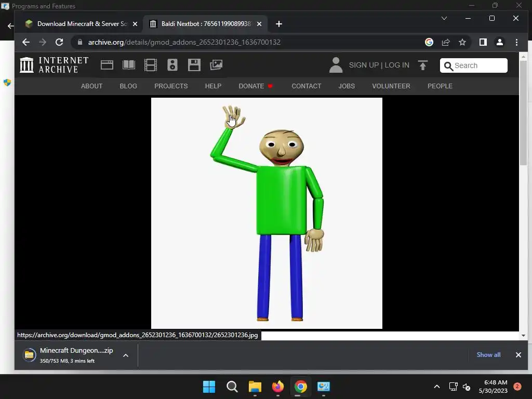Open notifications badge showing 2

[517, 387]
